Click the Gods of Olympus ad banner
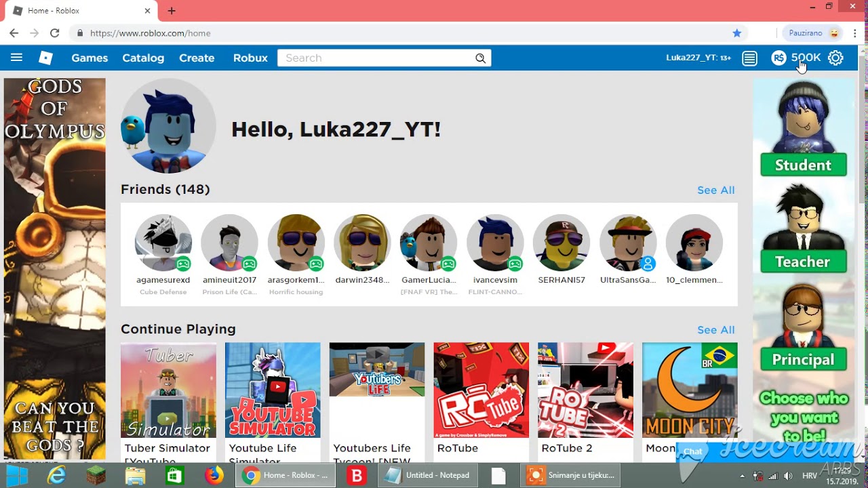Image resolution: width=868 pixels, height=488 pixels. pos(55,269)
